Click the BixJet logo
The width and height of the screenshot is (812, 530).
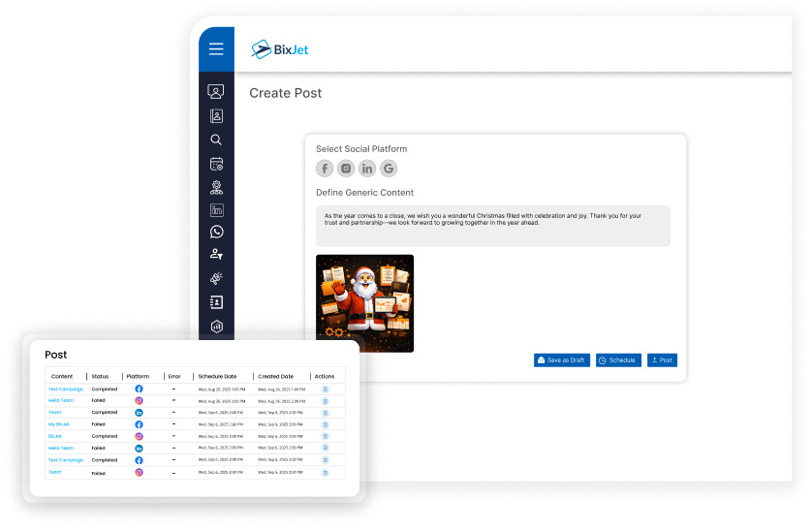point(279,49)
